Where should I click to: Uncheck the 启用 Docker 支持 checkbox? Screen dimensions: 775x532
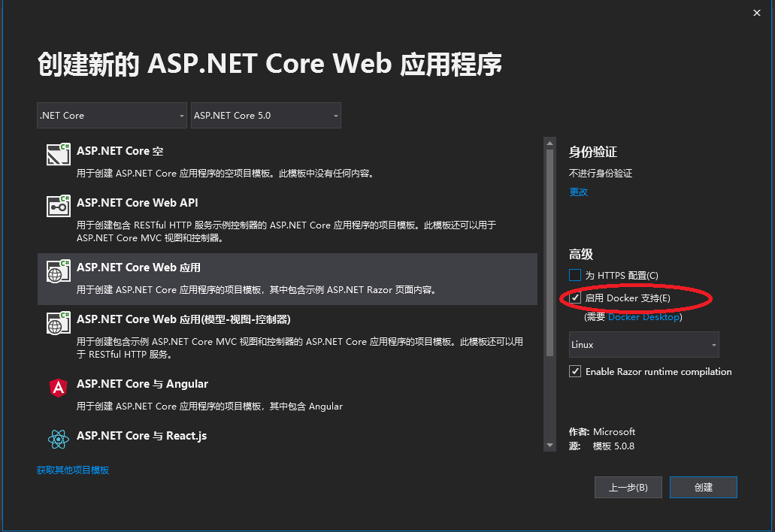point(575,298)
